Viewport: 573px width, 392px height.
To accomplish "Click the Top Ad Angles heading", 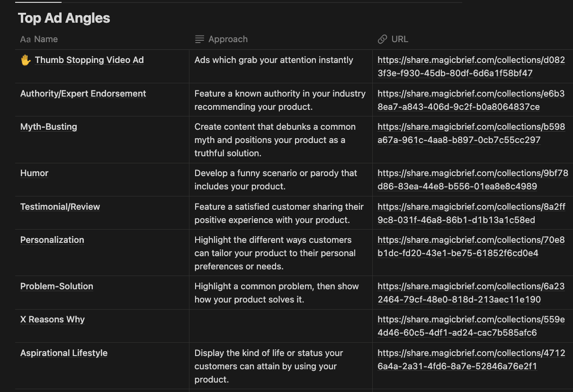I will coord(64,18).
